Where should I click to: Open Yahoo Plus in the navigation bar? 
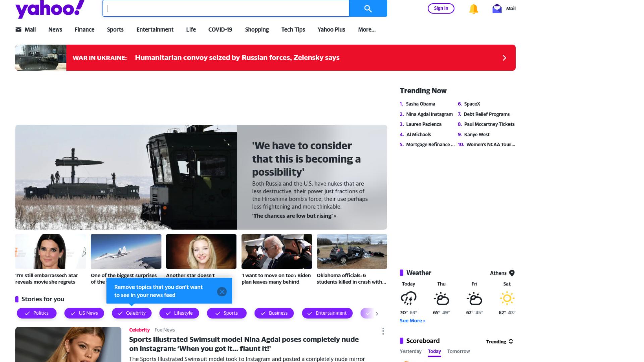point(331,29)
